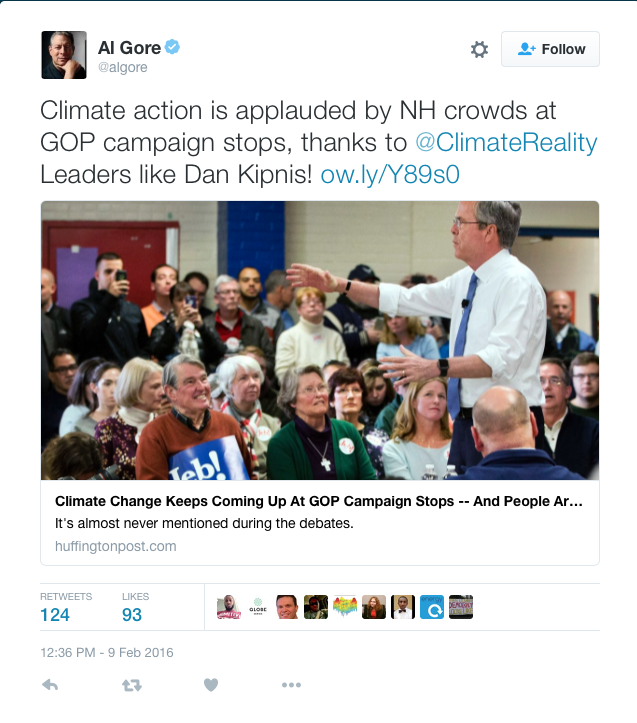Click the reply arrow icon
This screenshot has width=637, height=723.
point(50,685)
